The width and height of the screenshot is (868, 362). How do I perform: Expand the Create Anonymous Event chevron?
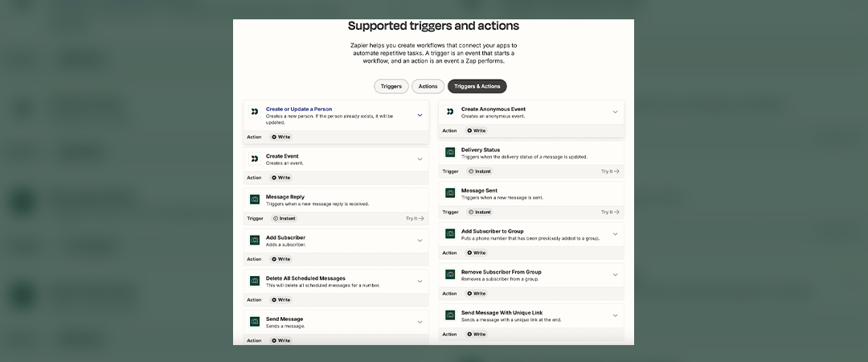tap(615, 112)
